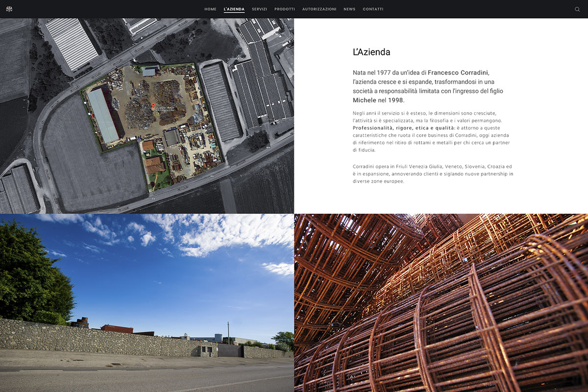Click the stone wall and sky photo

[147, 303]
